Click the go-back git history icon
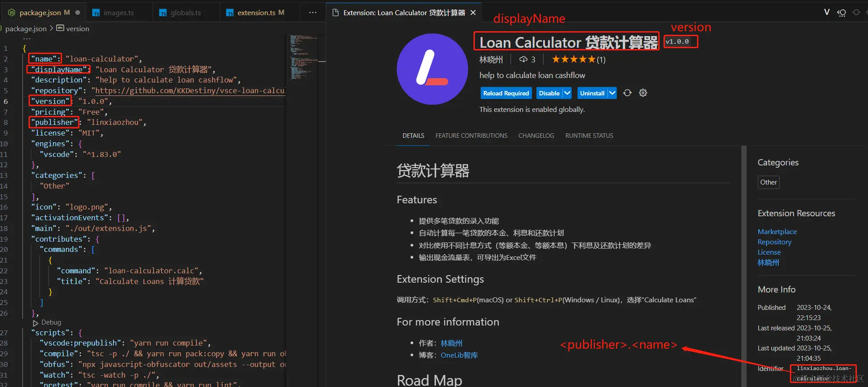 (841, 12)
